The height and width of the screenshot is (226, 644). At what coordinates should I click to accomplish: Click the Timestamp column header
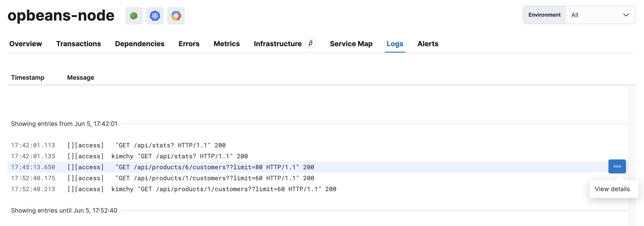pos(27,77)
